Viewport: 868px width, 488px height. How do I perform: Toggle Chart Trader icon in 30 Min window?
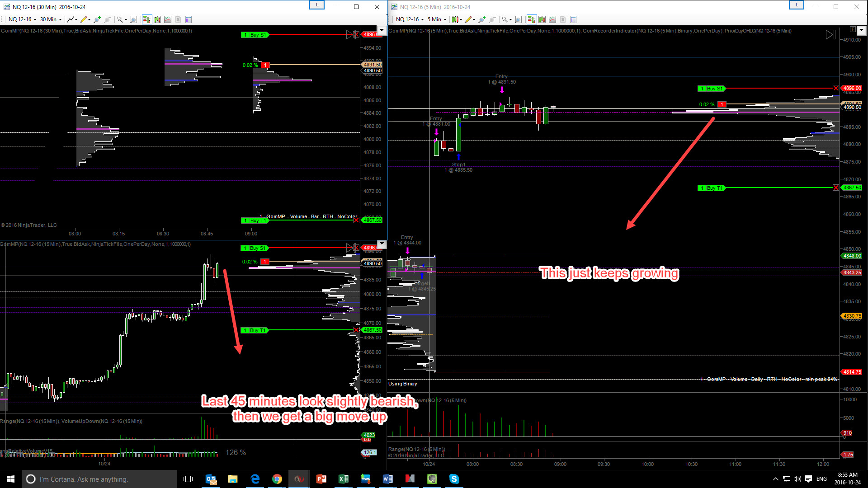coord(146,19)
